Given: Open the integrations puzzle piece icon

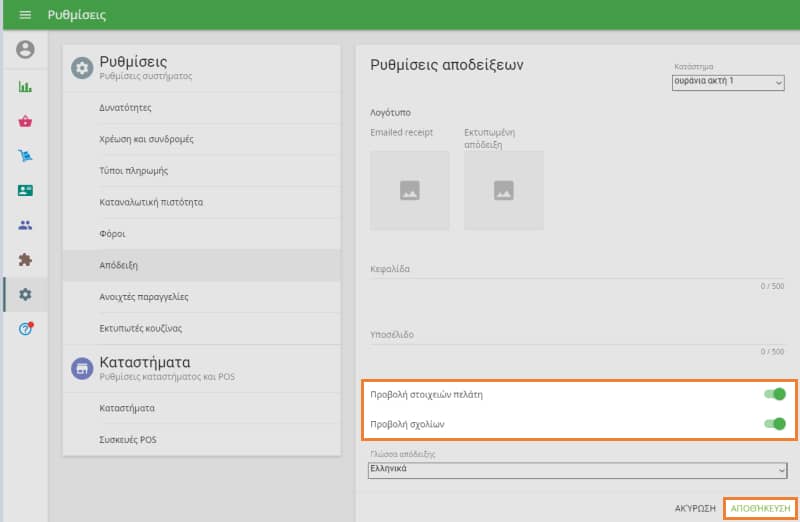Looking at the screenshot, I should pyautogui.click(x=25, y=260).
